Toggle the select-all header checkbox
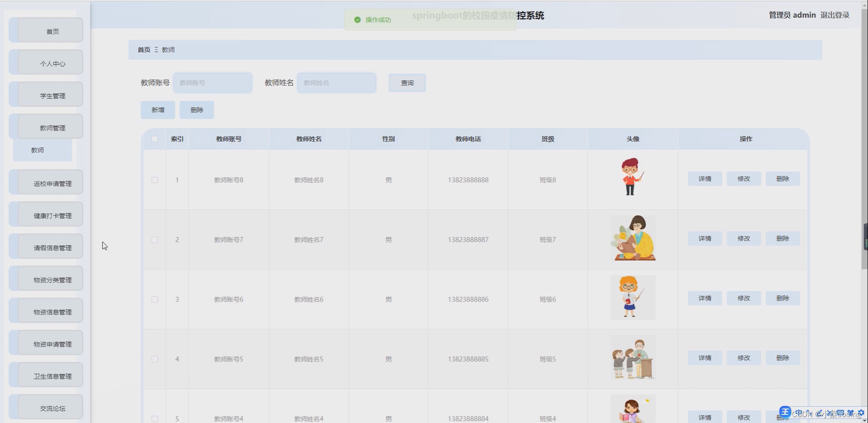Image resolution: width=868 pixels, height=423 pixels. pyautogui.click(x=155, y=139)
